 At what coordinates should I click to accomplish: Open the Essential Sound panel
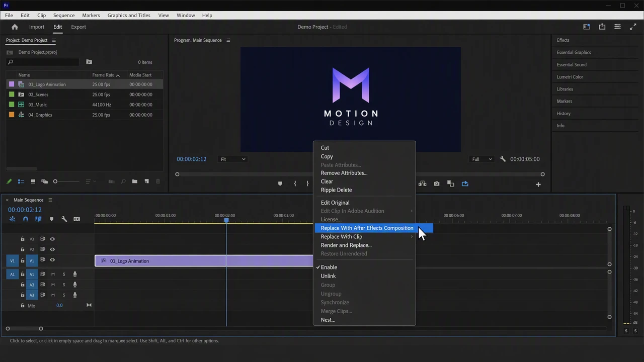pos(572,65)
